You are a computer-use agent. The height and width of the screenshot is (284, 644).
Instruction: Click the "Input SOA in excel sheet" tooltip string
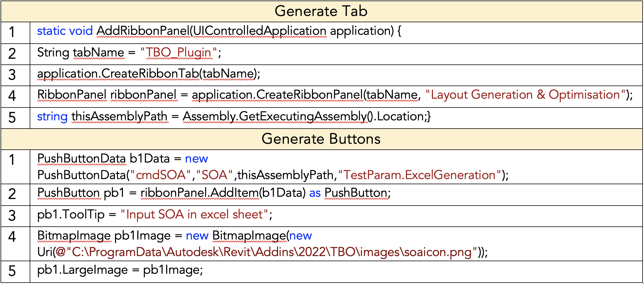[x=194, y=215]
